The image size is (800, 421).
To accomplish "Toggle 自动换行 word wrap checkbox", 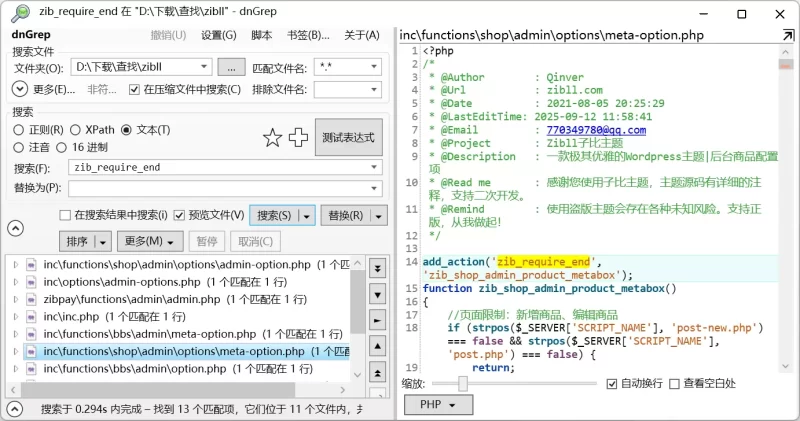I will [x=612, y=384].
